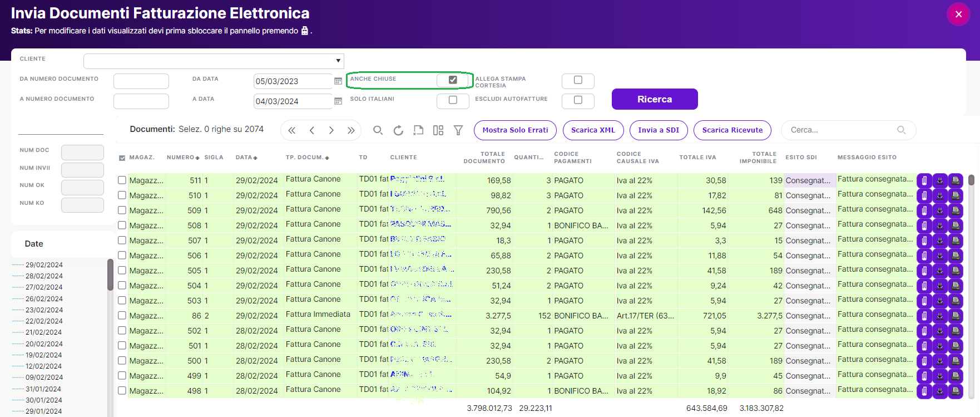This screenshot has width=980, height=417.
Task: Open the Cliente dropdown
Action: 214,61
